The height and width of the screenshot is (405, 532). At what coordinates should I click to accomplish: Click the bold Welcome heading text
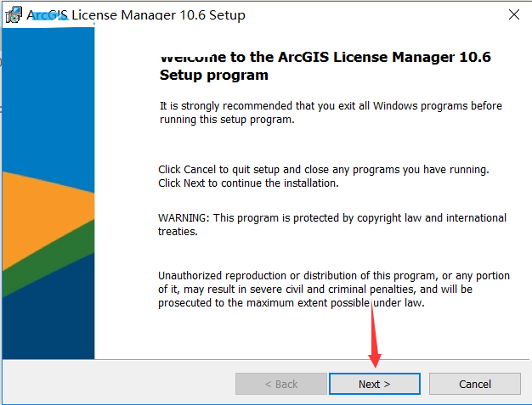tap(325, 65)
